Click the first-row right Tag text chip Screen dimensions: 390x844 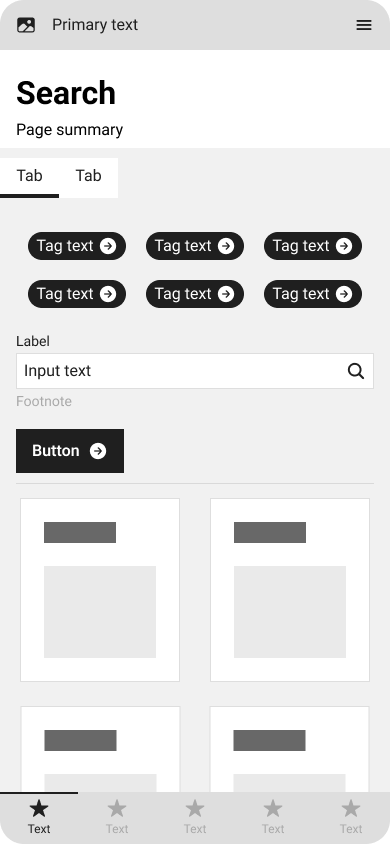click(313, 246)
